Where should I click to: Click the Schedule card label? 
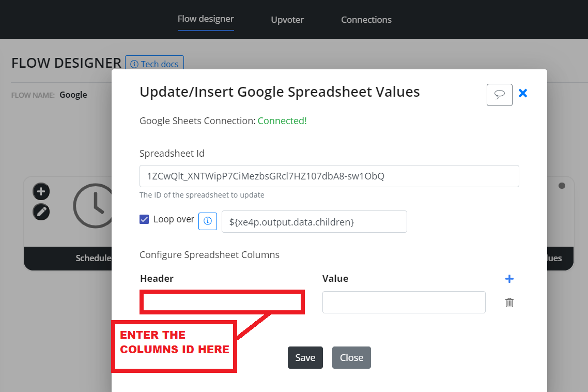coord(94,258)
